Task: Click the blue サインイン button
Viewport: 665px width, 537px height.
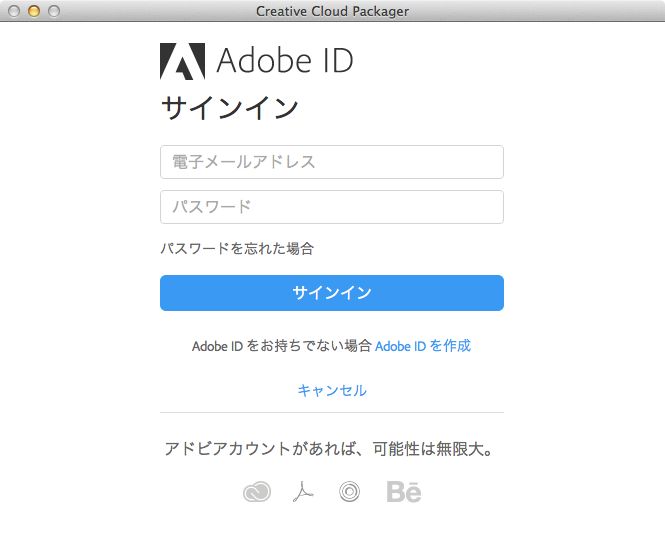Action: (x=332, y=293)
